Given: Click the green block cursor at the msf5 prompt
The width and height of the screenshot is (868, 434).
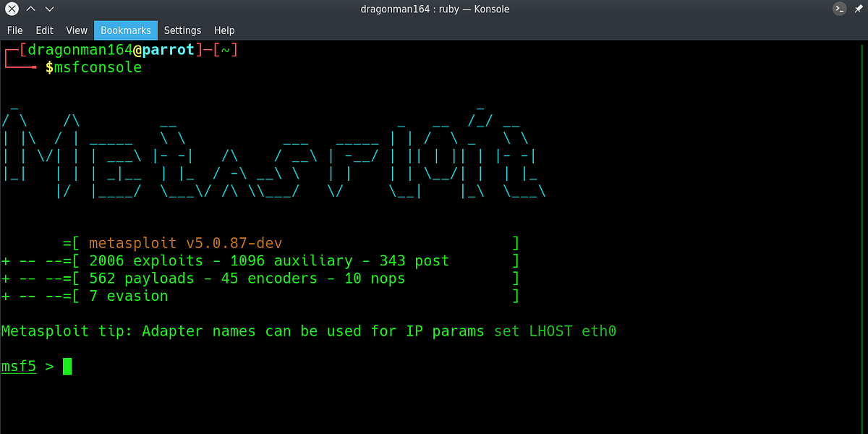Looking at the screenshot, I should 67,366.
